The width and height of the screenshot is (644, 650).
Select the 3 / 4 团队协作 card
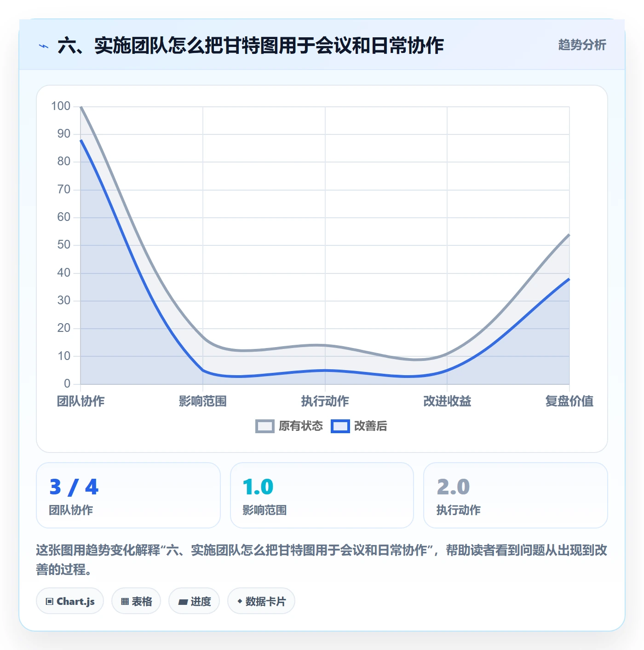[x=128, y=495]
